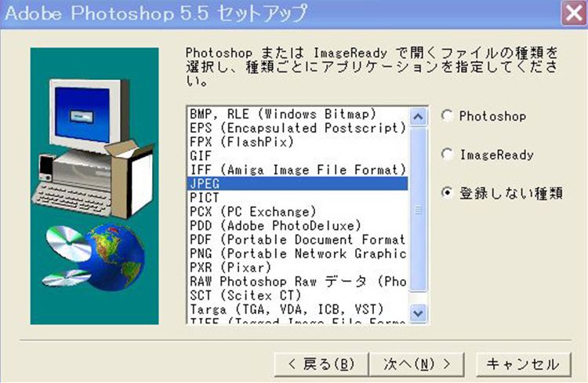588x383 pixels.
Task: Select PNG (Portable Network Graphic) row
Action: click(x=297, y=254)
